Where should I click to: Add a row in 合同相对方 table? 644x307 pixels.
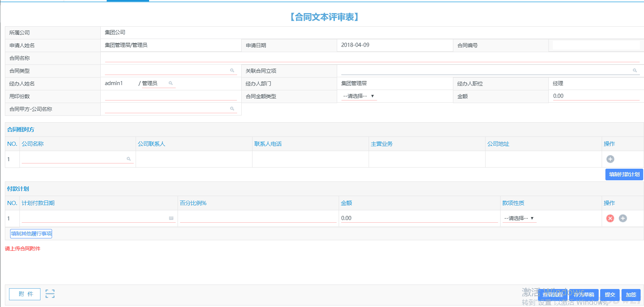pos(610,159)
